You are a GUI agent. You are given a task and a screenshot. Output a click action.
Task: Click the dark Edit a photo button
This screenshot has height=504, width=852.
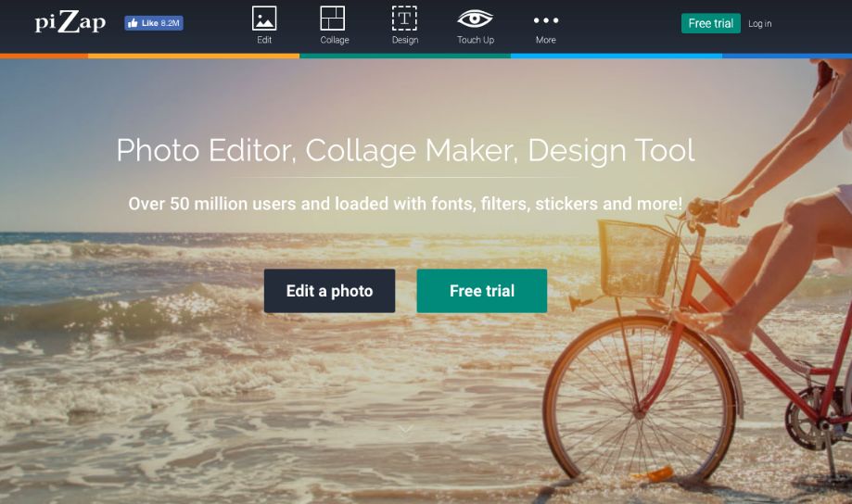329,291
